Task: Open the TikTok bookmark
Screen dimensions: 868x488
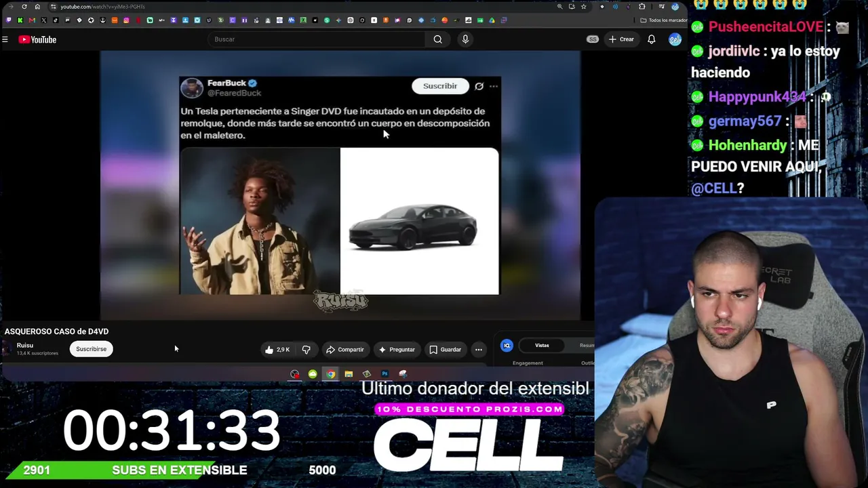Action: coord(56,20)
